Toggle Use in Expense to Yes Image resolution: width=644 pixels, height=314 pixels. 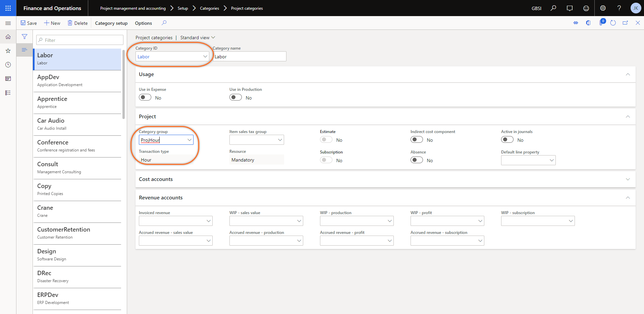pyautogui.click(x=145, y=97)
